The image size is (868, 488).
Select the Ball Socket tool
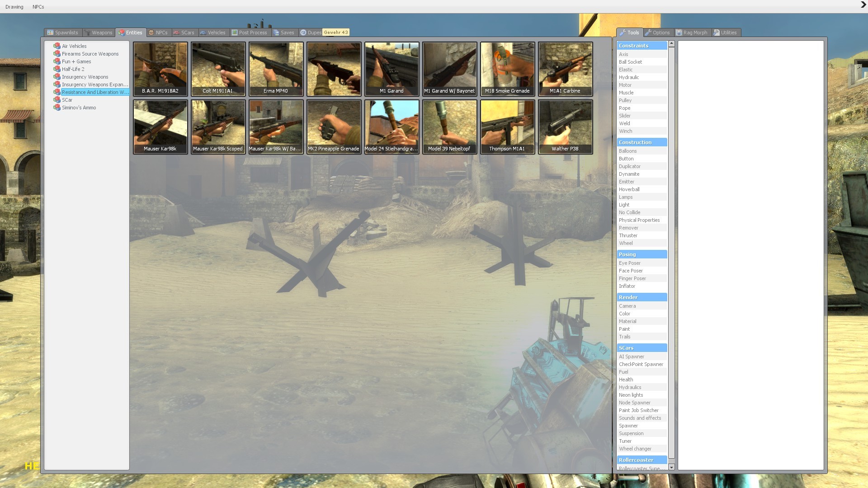point(642,62)
